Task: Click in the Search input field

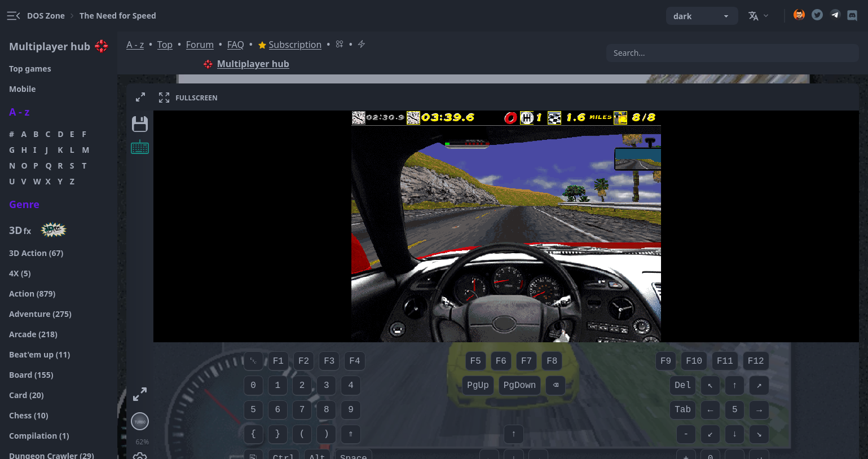Action: (x=732, y=53)
